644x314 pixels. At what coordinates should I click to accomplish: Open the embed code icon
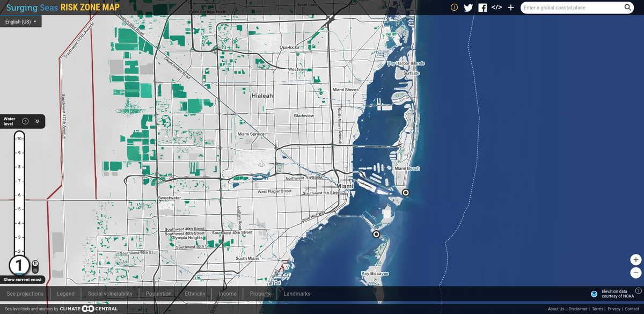(x=496, y=8)
